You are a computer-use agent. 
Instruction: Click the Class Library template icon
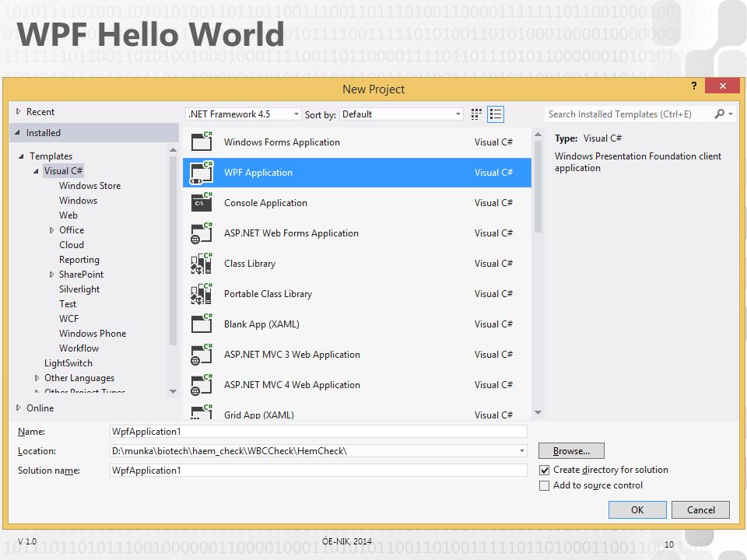click(x=202, y=264)
